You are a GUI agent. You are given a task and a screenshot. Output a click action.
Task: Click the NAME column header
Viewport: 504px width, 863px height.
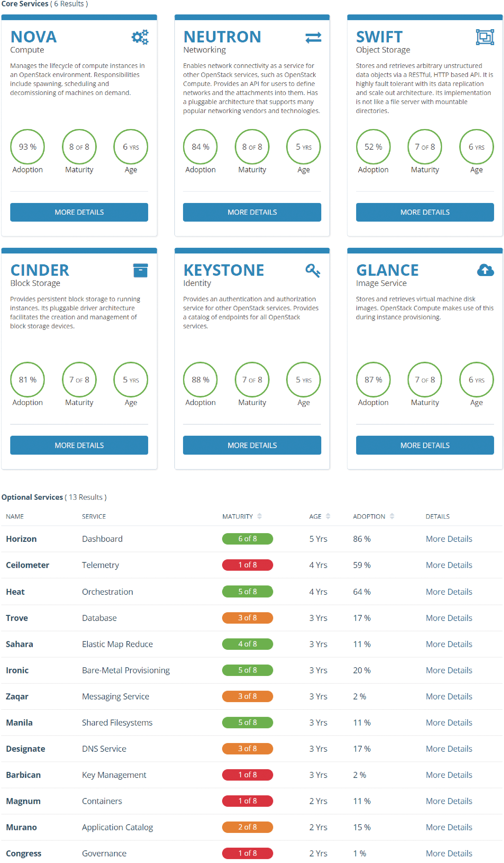(15, 516)
